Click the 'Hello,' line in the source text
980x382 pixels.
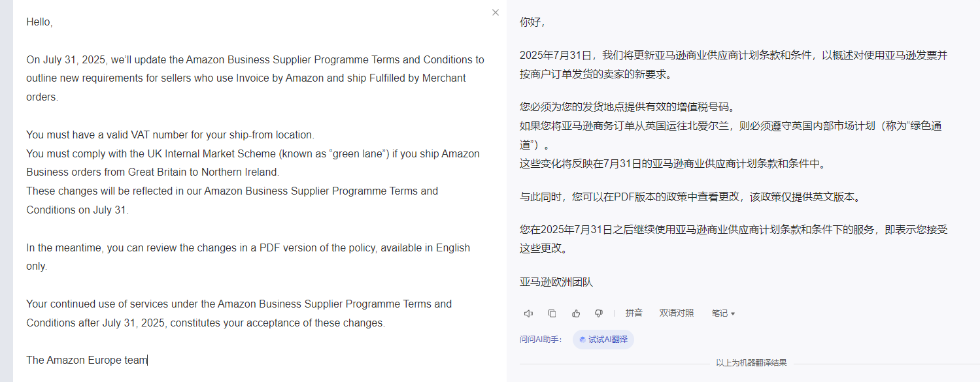(x=39, y=22)
